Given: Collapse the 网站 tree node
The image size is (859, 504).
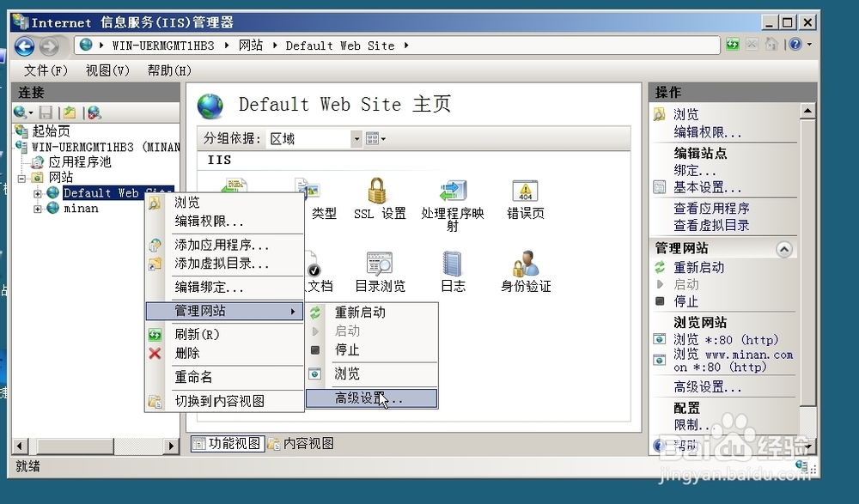Looking at the screenshot, I should (21, 178).
